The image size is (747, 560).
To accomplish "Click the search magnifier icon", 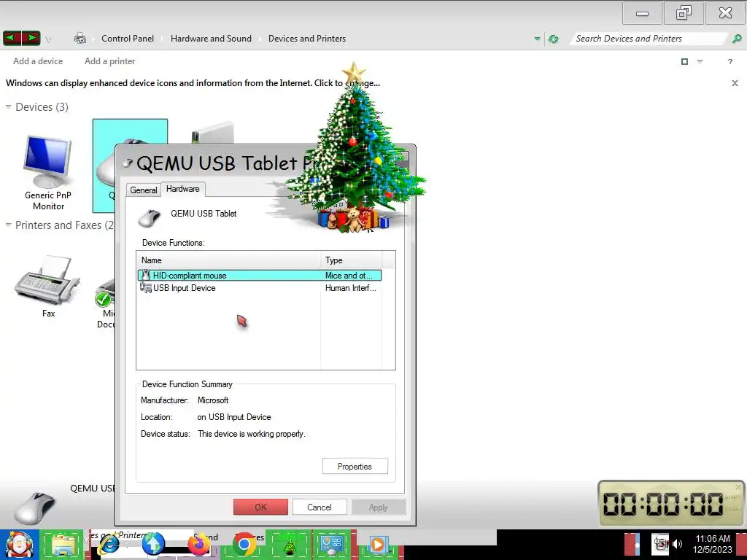I will [737, 39].
